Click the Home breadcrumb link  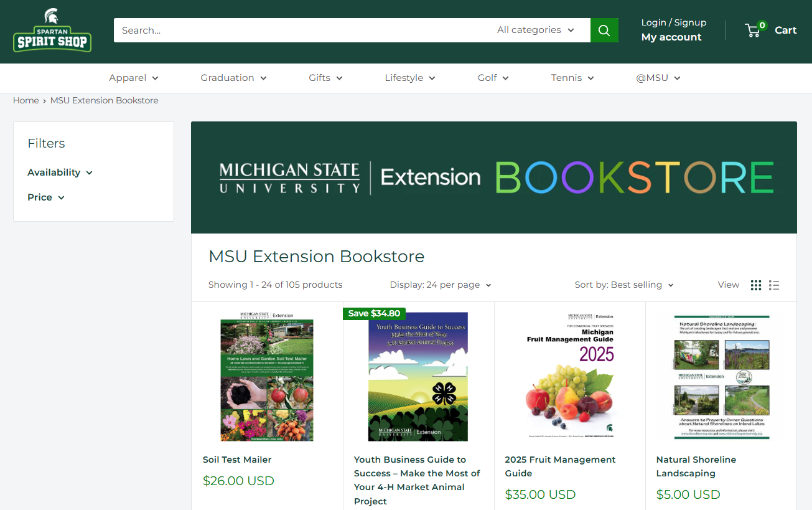coord(26,100)
